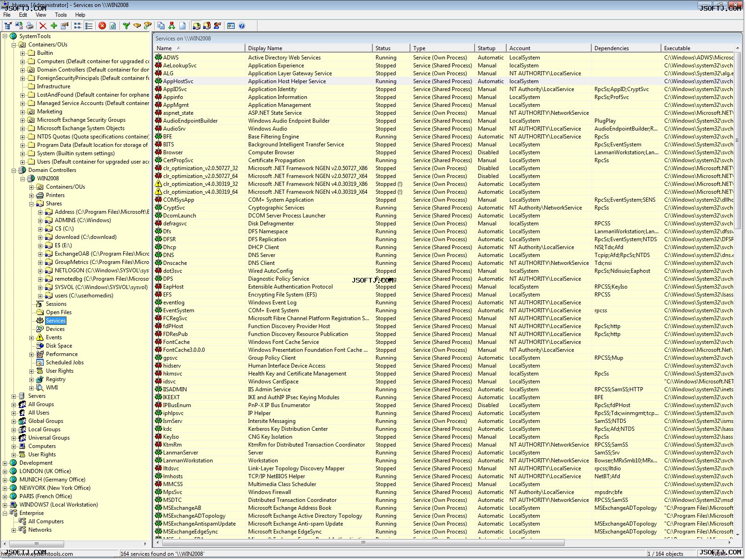Viewport: 746px width, 560px height.
Task: Select the DNS service row
Action: [x=444, y=255]
